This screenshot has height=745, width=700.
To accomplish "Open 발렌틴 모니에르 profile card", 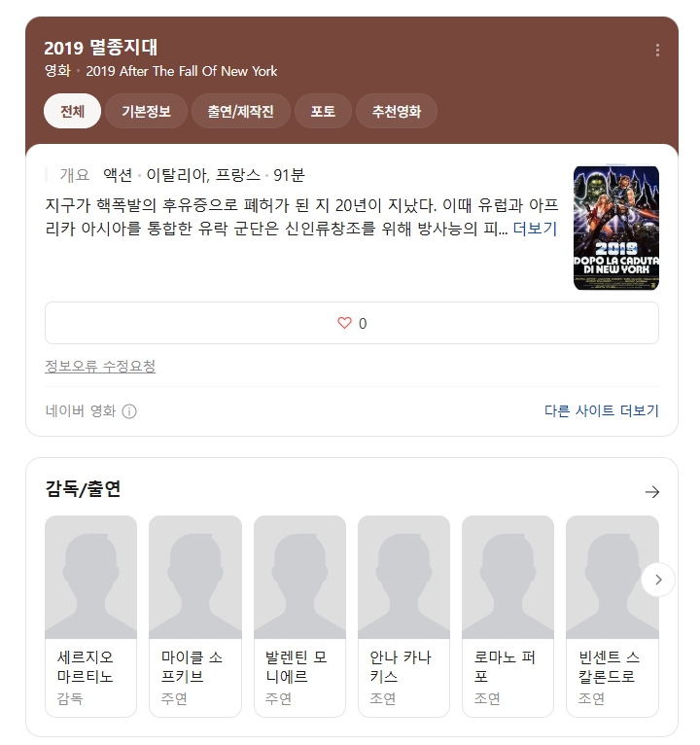I will 299,617.
